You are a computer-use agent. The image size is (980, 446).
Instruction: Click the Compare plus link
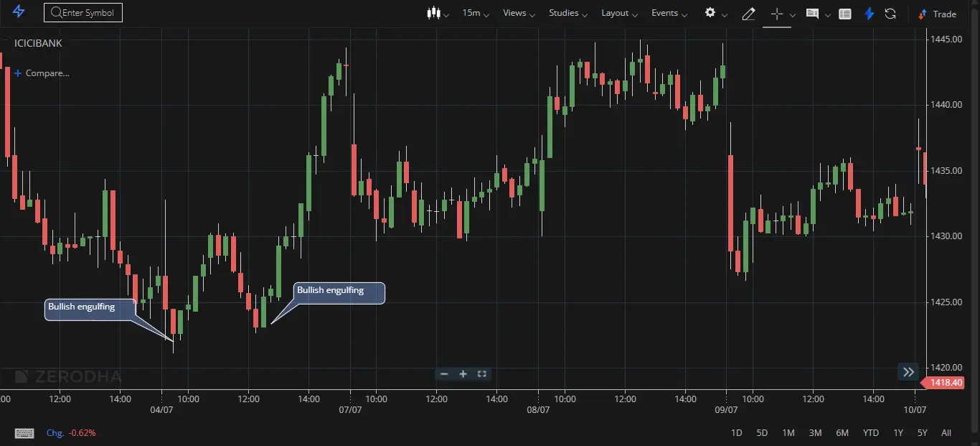(x=42, y=73)
